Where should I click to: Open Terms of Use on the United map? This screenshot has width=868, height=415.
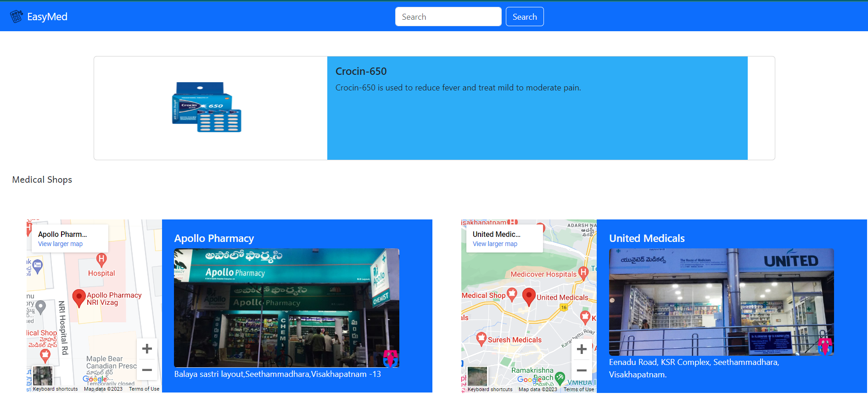(579, 389)
